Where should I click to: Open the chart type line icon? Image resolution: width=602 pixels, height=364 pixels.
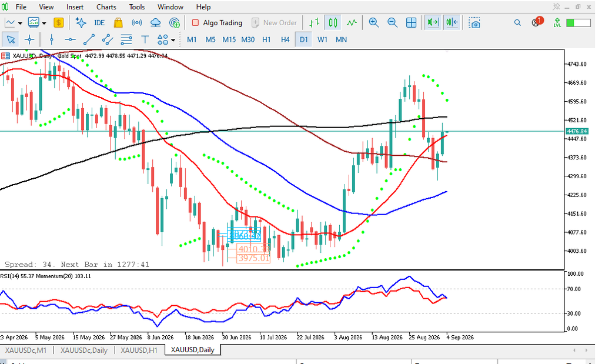(x=10, y=23)
